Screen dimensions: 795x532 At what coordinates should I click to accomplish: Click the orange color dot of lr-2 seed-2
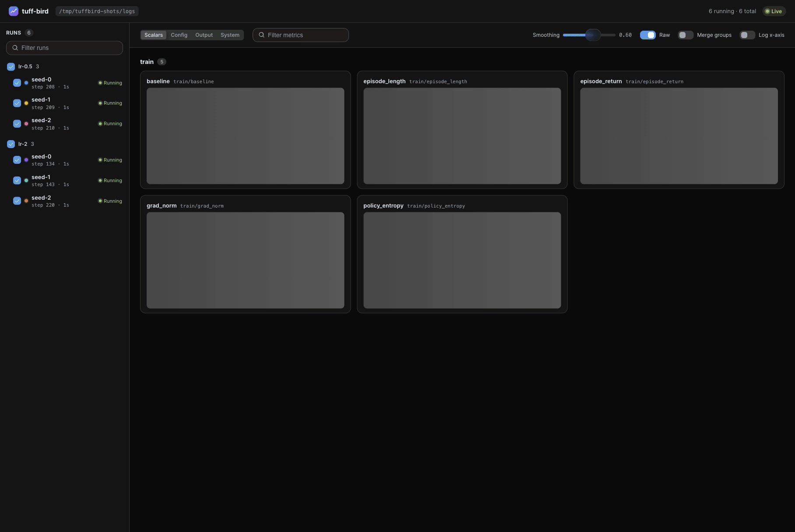(26, 201)
